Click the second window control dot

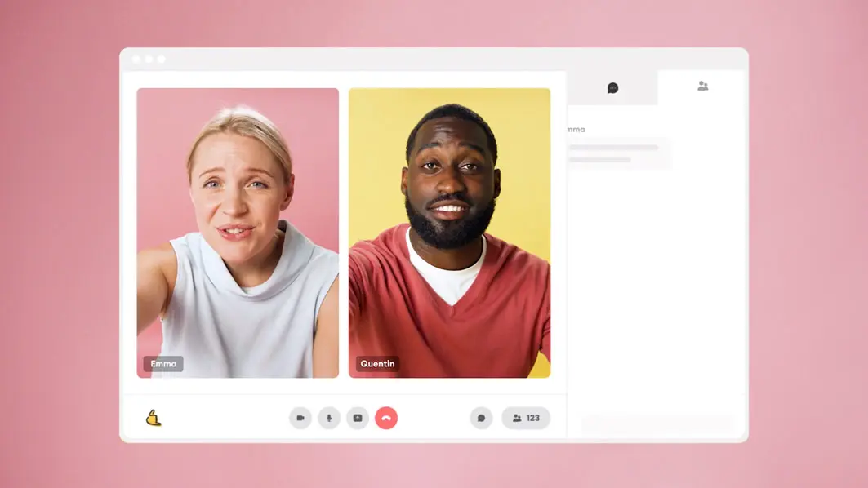pos(149,59)
